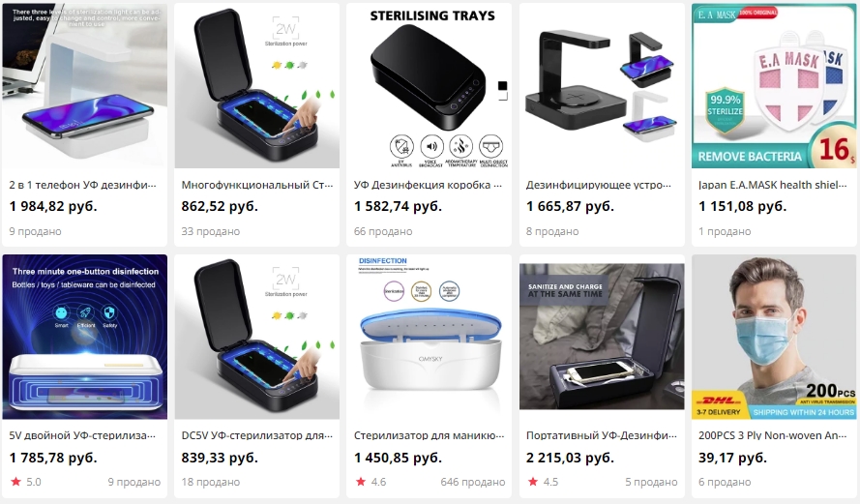
Task: Open the black wireless charger sterilizer image
Action: click(602, 85)
